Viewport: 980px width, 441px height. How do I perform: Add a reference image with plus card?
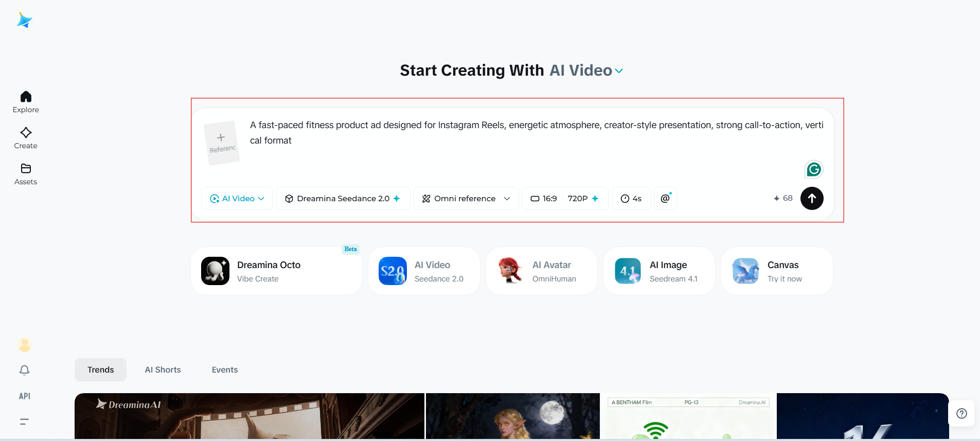coord(222,143)
